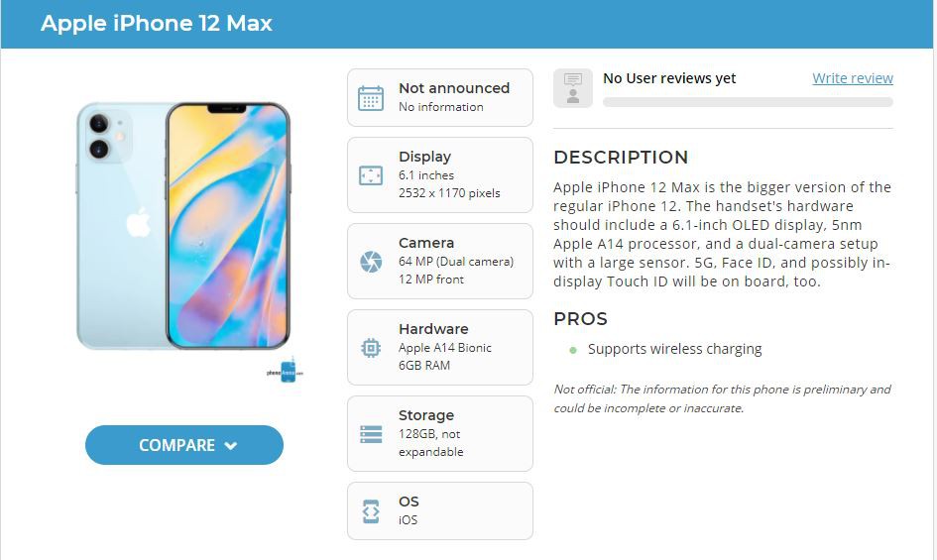The width and height of the screenshot is (937, 560).
Task: Click the Apple iPhone 12 Max title
Action: point(157,24)
